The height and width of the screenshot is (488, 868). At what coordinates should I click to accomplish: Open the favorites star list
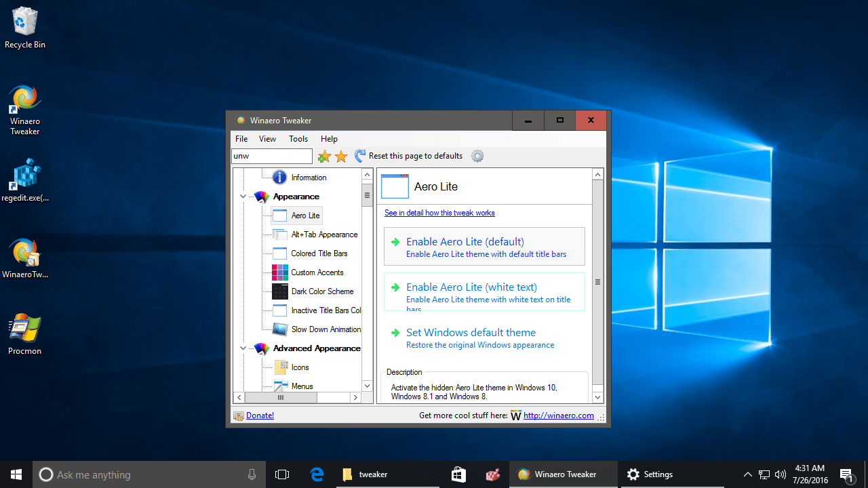point(341,156)
